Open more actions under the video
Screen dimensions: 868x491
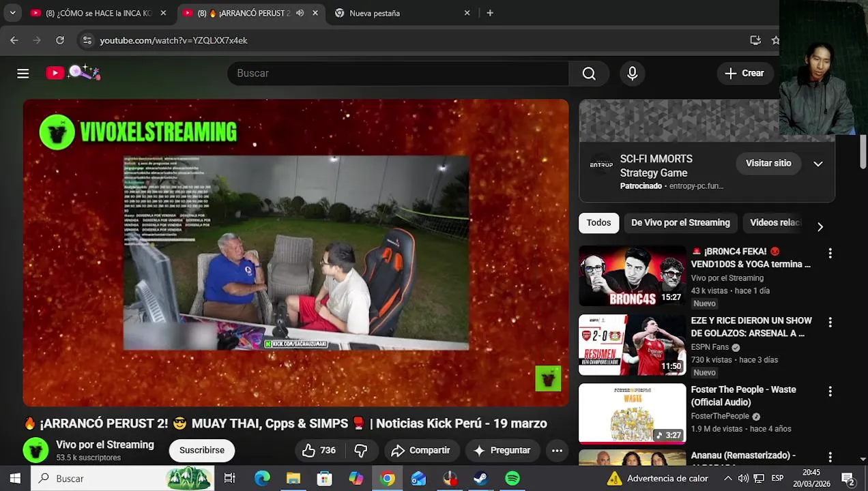click(557, 450)
